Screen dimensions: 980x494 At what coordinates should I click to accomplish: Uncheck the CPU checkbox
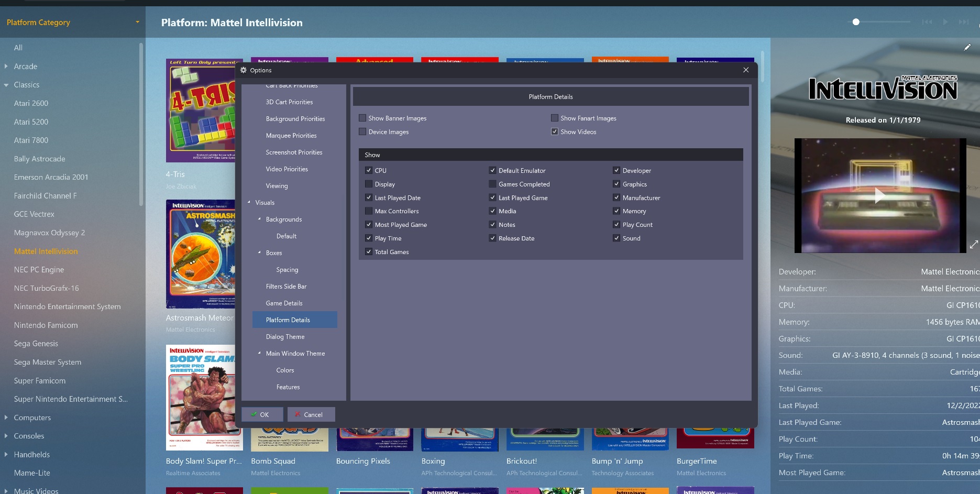coord(369,170)
